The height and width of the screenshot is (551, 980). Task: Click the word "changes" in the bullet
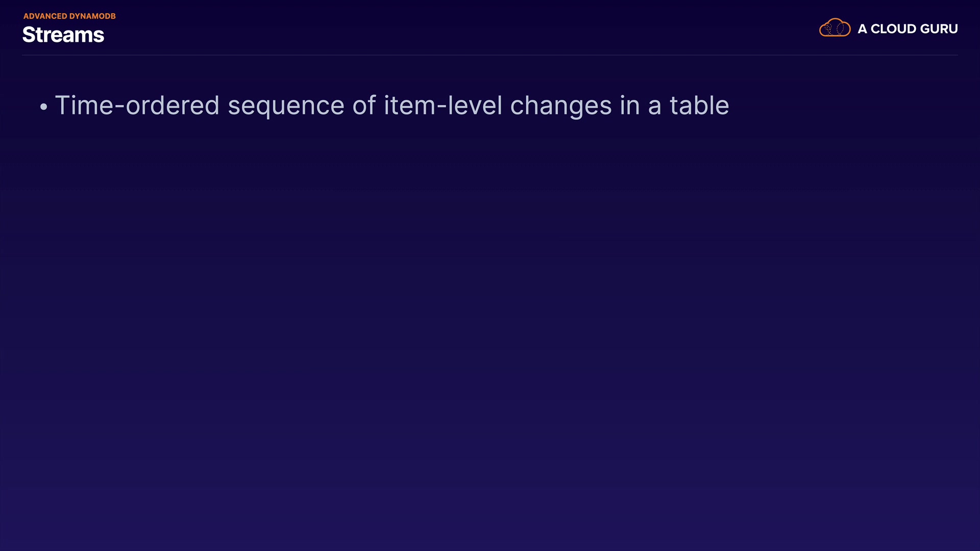[560, 107]
